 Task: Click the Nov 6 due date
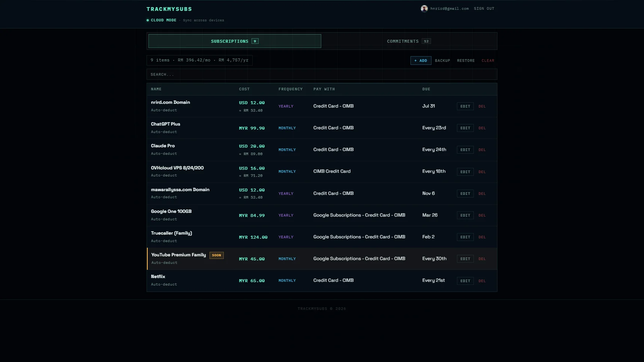[428, 193]
